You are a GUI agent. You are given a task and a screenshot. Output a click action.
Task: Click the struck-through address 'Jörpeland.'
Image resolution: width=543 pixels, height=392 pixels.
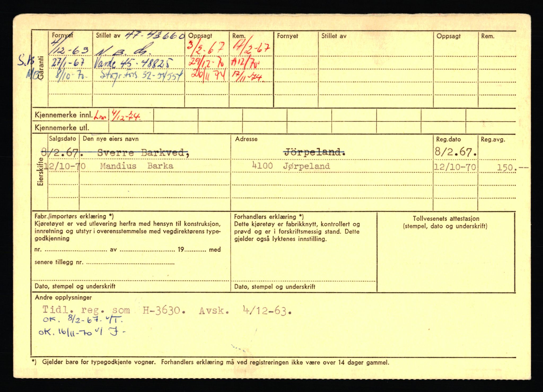(314, 153)
